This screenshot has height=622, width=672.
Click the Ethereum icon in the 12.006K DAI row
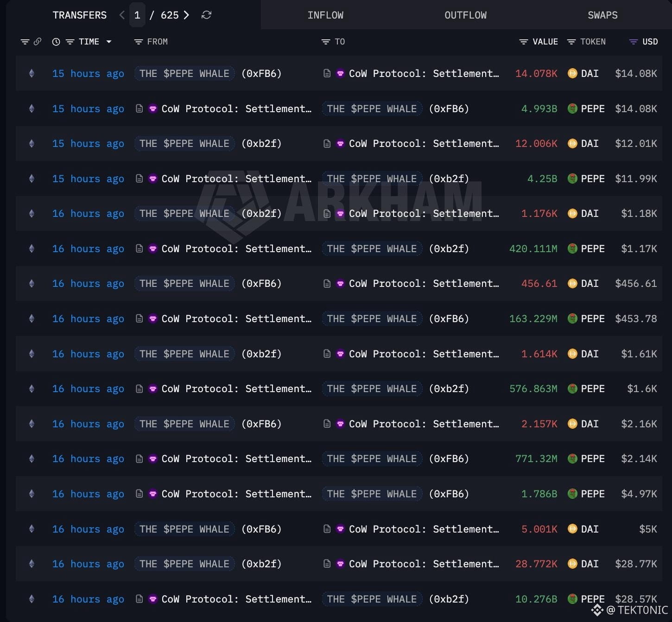[32, 143]
